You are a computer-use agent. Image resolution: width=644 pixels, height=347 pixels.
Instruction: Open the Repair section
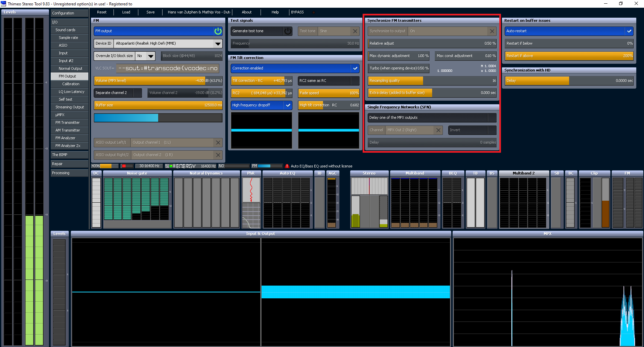point(69,164)
